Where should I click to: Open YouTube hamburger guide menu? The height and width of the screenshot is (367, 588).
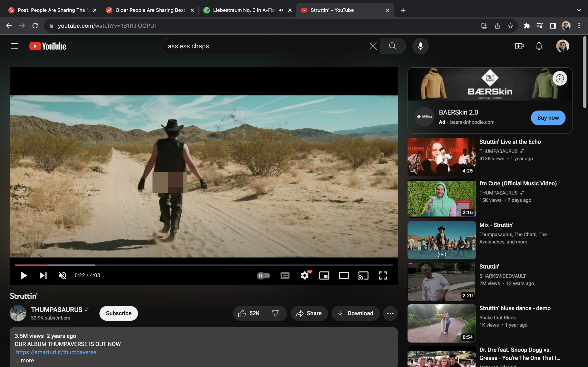[x=15, y=46]
